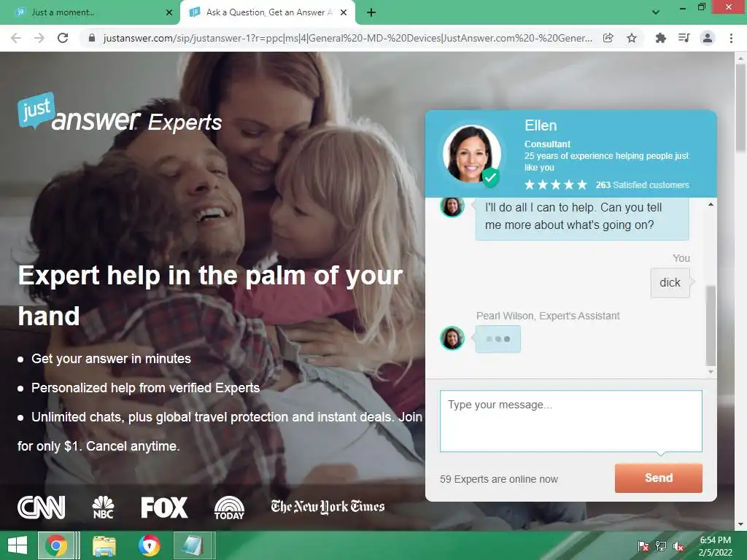Click the 'Consultant' title text
The height and width of the screenshot is (560, 747).
click(547, 144)
